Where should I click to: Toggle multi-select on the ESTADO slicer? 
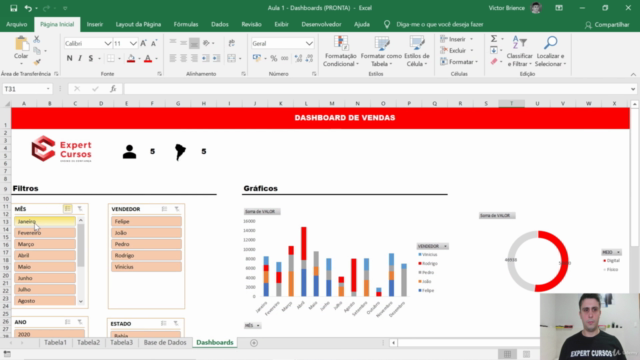[x=163, y=323]
